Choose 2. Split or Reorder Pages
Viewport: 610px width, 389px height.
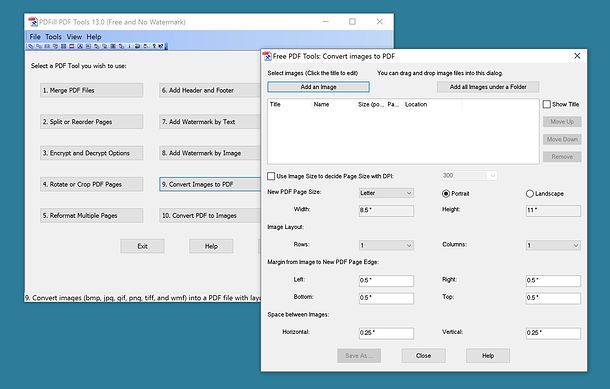tap(91, 122)
